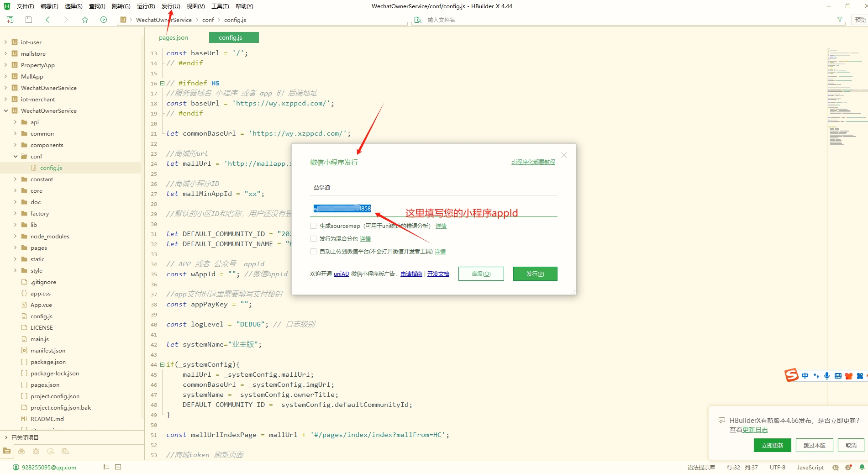Image resolution: width=868 pixels, height=474 pixels.
Task: Open the 工具(T) menu
Action: tap(220, 6)
